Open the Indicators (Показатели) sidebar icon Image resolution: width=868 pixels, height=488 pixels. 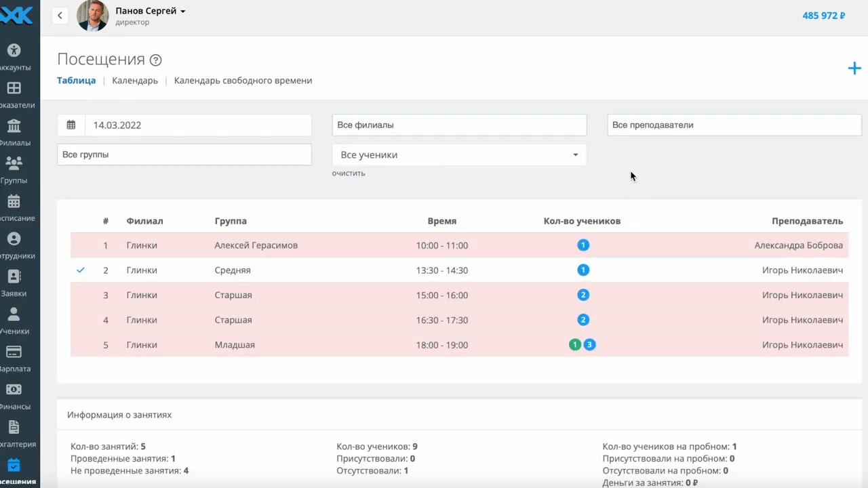[14, 88]
